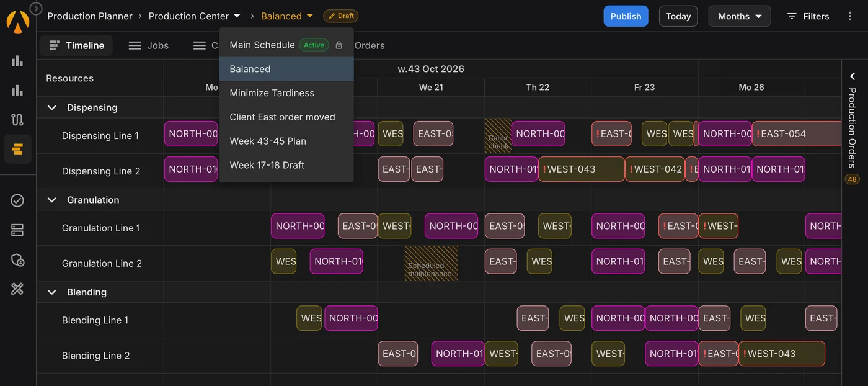Screen dimensions: 868x386
Task: Select the Blending Line 2 resource row
Action: tap(100, 356)
